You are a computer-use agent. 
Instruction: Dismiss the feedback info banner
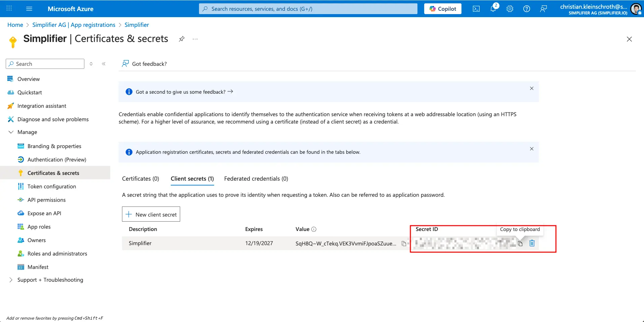tap(531, 88)
